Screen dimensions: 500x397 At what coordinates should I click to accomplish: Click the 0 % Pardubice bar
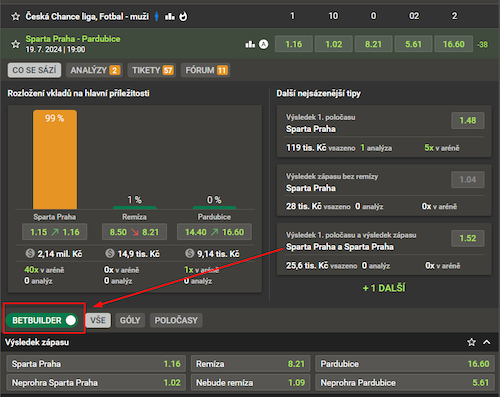215,208
